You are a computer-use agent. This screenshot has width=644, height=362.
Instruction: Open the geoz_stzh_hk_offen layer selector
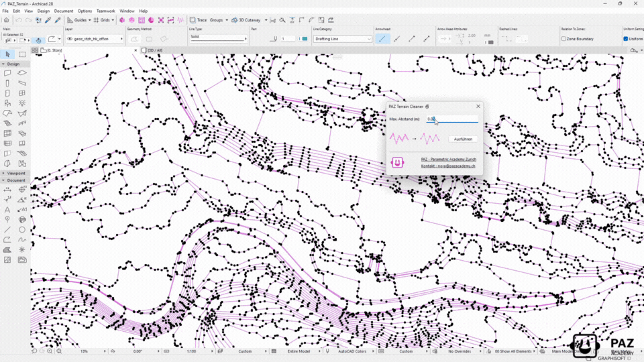[x=95, y=39]
